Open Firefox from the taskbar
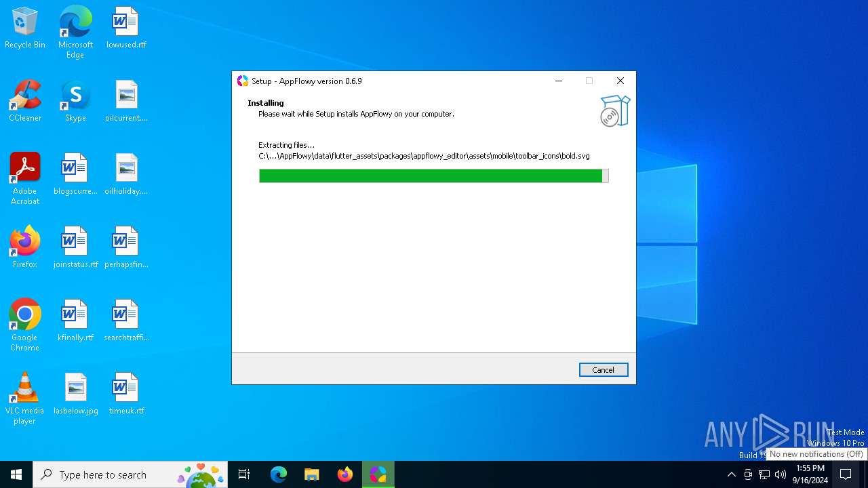Image resolution: width=868 pixels, height=488 pixels. tap(345, 474)
